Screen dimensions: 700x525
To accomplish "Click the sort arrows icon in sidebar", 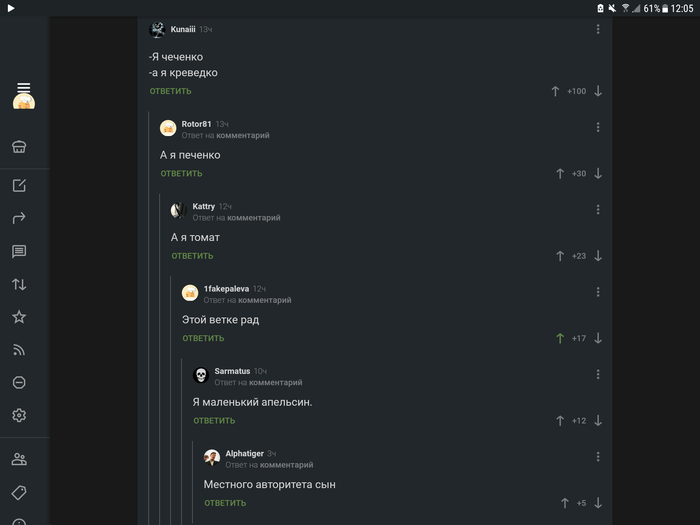I will pos(19,284).
